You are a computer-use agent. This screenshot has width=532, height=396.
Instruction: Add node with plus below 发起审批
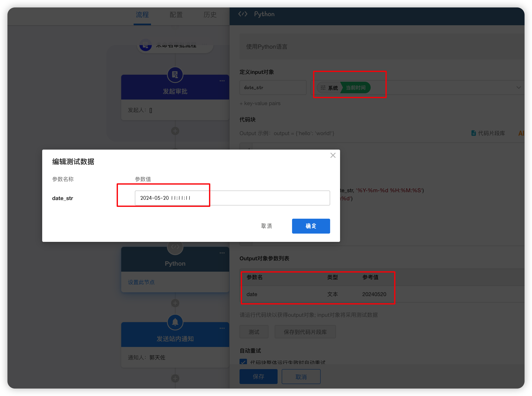point(175,131)
